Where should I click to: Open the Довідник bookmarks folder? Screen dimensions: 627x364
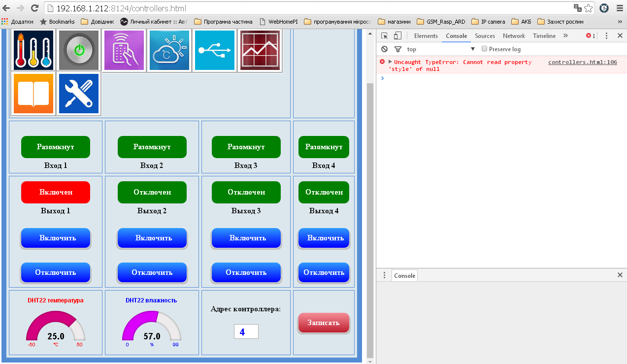click(x=98, y=22)
